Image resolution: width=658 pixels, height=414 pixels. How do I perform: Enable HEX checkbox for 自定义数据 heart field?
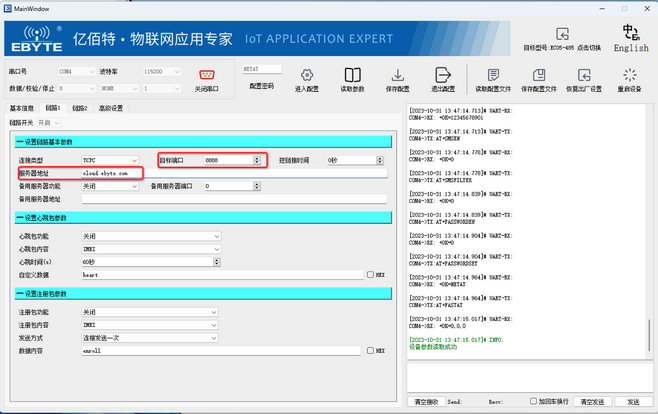[370, 273]
